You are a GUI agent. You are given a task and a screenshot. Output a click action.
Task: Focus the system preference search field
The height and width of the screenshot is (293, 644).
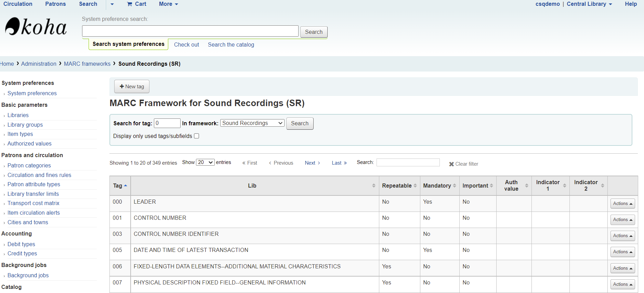point(190,31)
